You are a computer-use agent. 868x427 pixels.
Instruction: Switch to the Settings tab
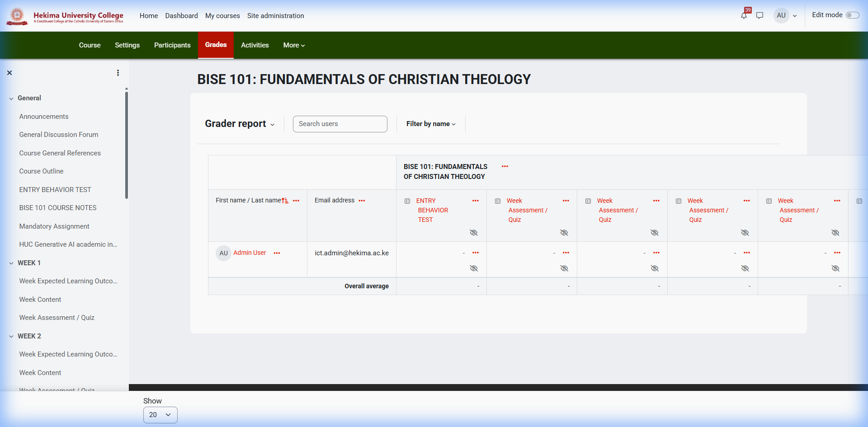point(127,45)
